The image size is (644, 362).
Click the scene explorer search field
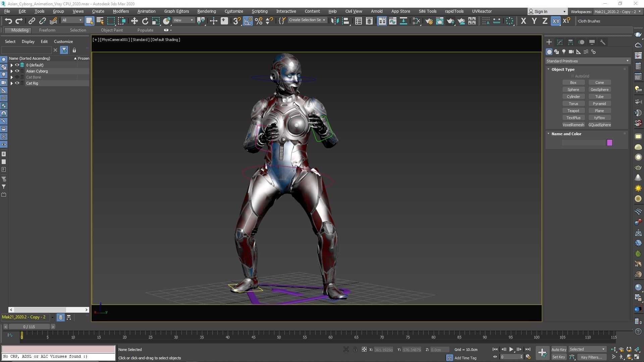(x=26, y=50)
